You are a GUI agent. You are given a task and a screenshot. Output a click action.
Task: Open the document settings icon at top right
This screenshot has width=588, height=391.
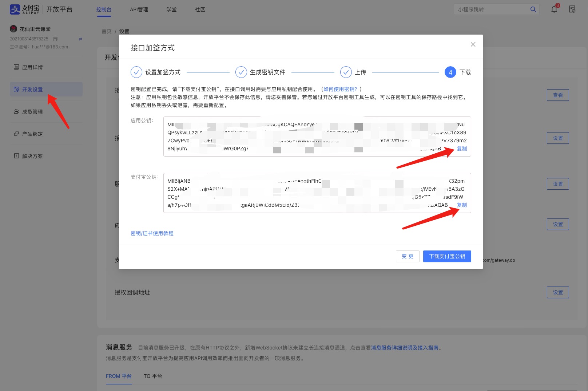pyautogui.click(x=572, y=9)
